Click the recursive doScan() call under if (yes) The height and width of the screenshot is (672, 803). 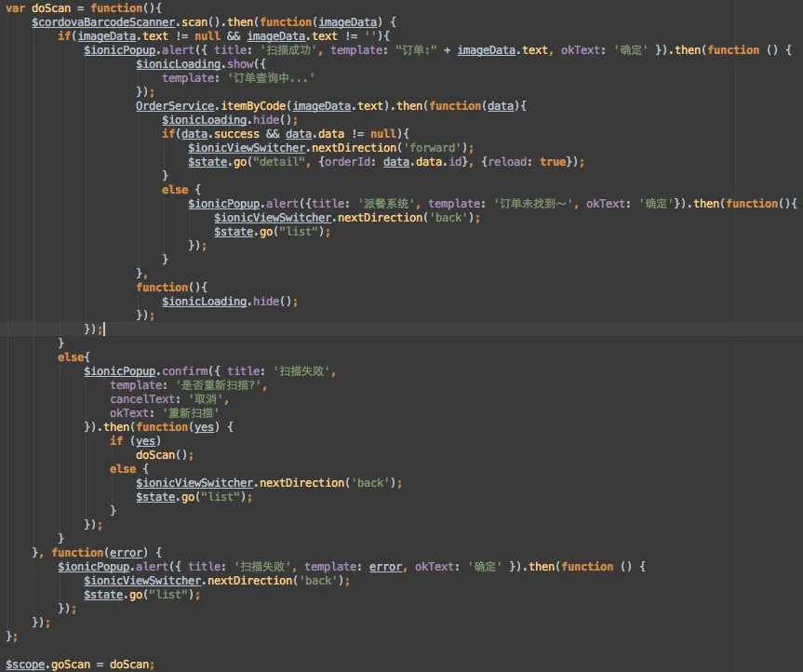(x=164, y=455)
